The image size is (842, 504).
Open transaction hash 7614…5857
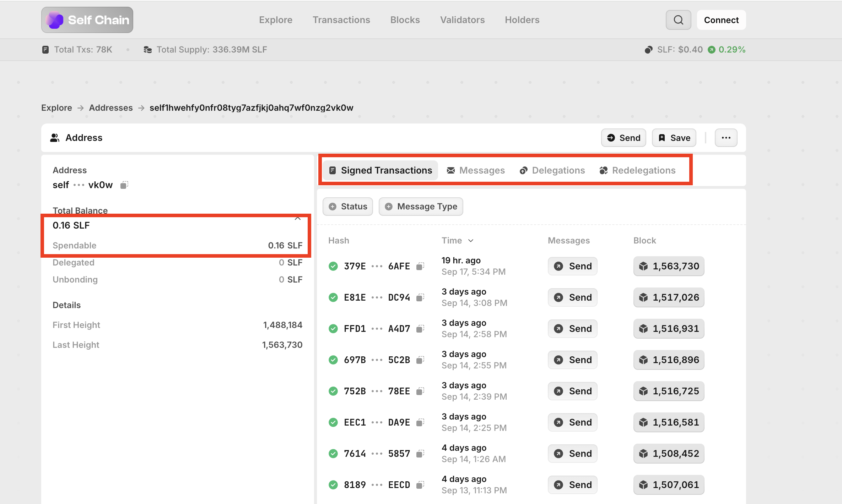point(377,454)
